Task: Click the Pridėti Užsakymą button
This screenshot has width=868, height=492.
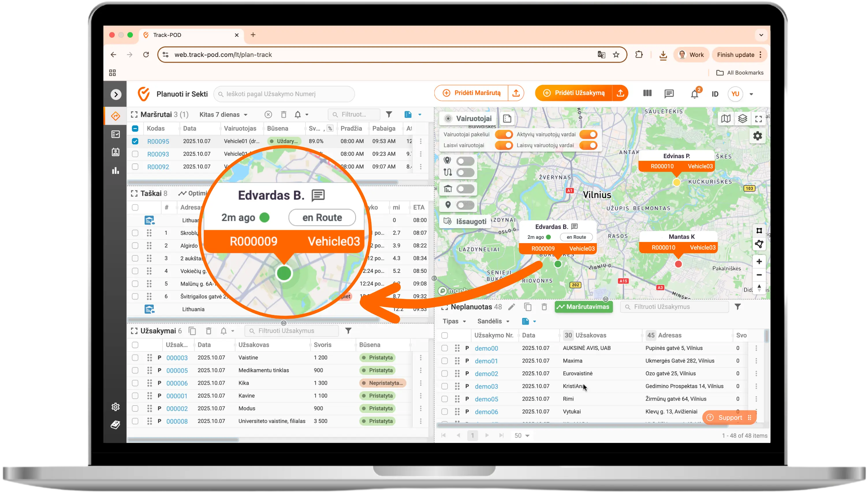Action: pyautogui.click(x=574, y=93)
